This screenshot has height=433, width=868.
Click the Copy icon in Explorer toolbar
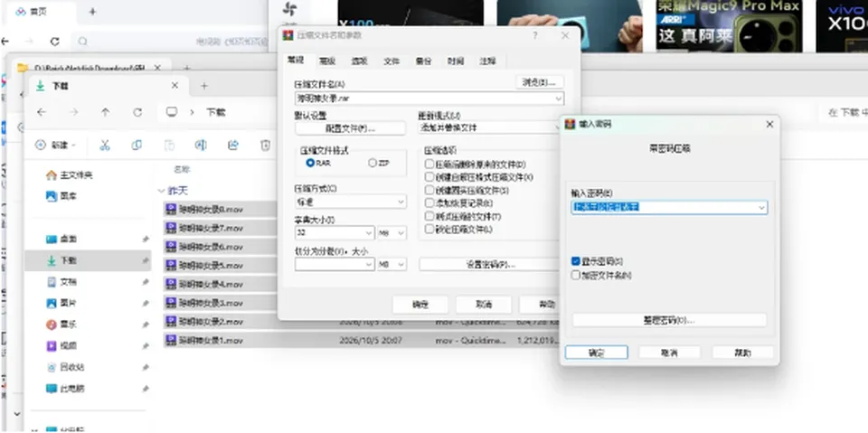click(137, 145)
